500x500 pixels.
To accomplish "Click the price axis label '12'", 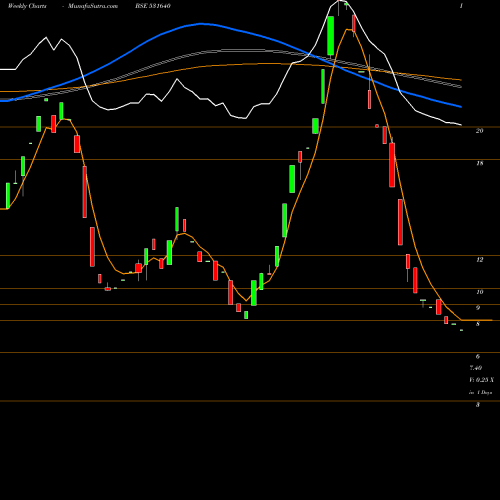I will click(x=479, y=259).
